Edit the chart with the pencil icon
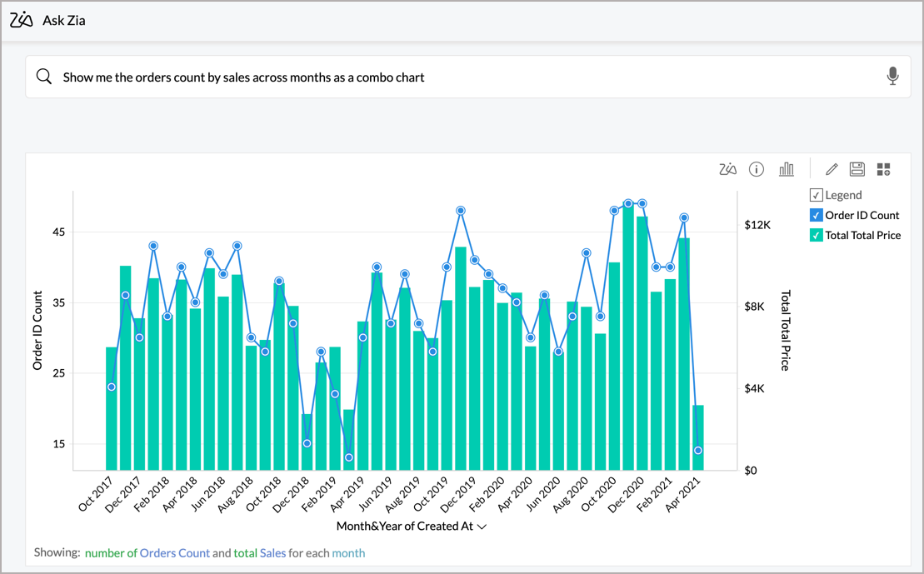The width and height of the screenshot is (924, 574). [x=831, y=169]
